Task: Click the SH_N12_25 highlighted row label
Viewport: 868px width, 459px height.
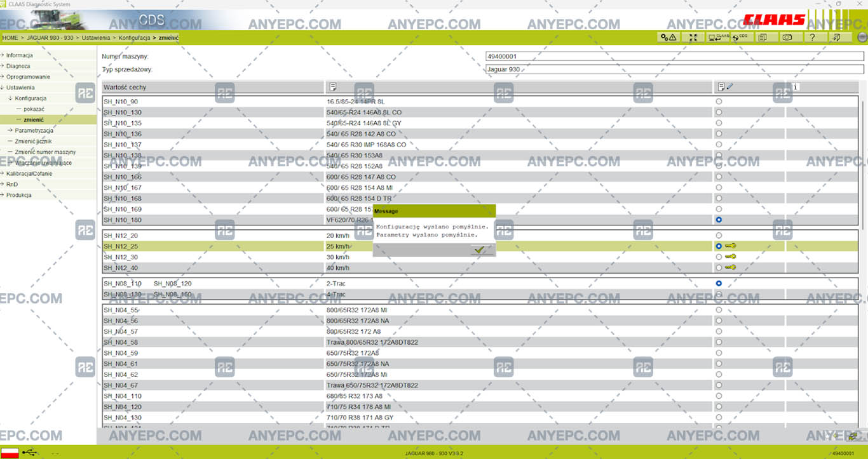Action: [121, 246]
